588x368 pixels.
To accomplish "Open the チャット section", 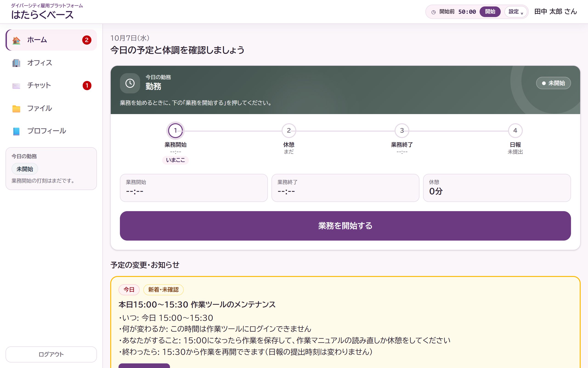I will click(51, 86).
